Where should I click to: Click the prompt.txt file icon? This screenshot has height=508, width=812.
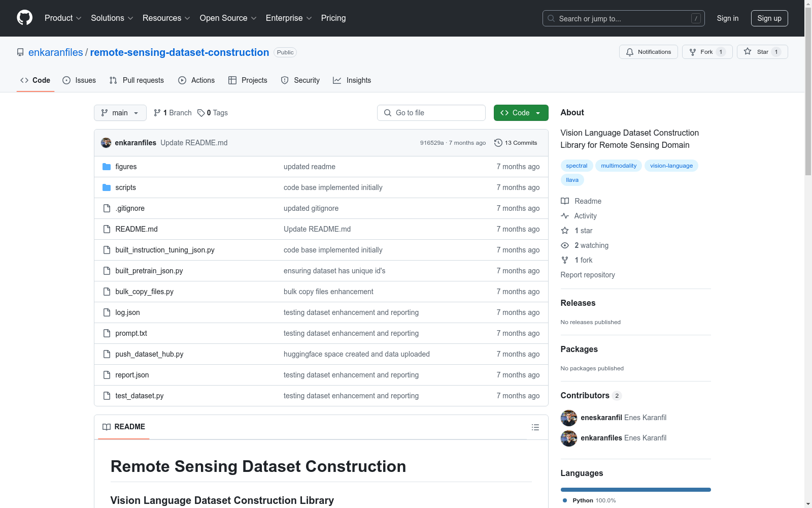(x=107, y=333)
